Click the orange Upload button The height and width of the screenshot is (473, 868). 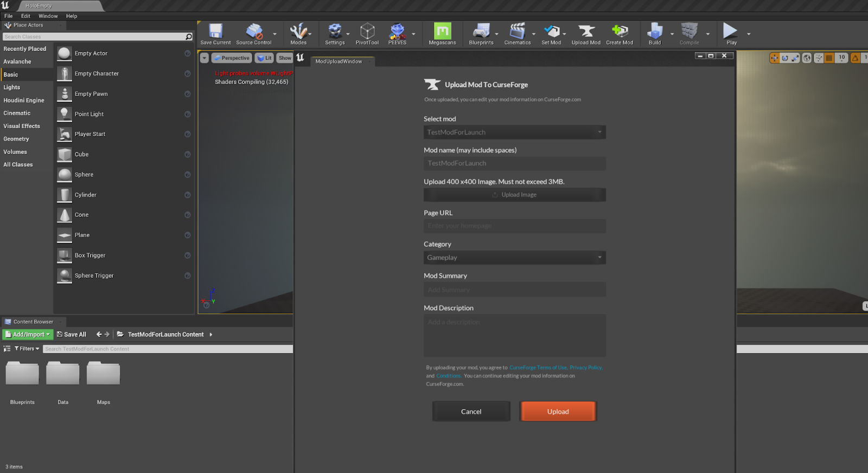pyautogui.click(x=558, y=412)
